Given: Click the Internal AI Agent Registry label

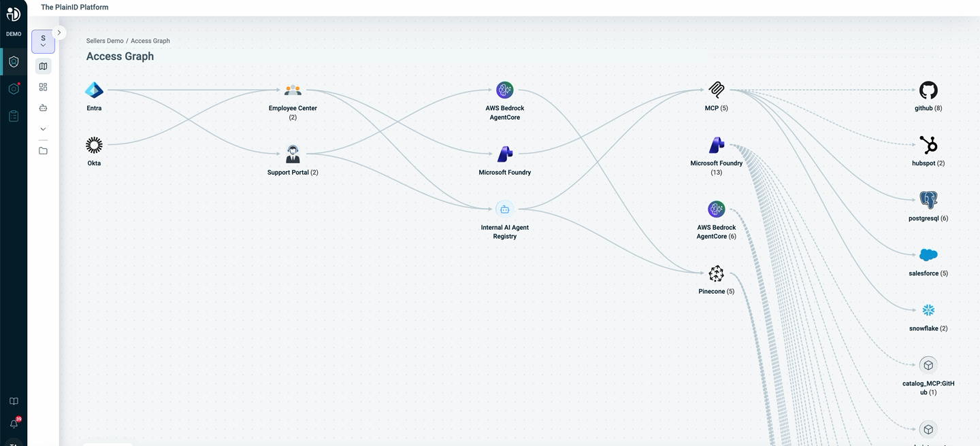Looking at the screenshot, I should [504, 232].
